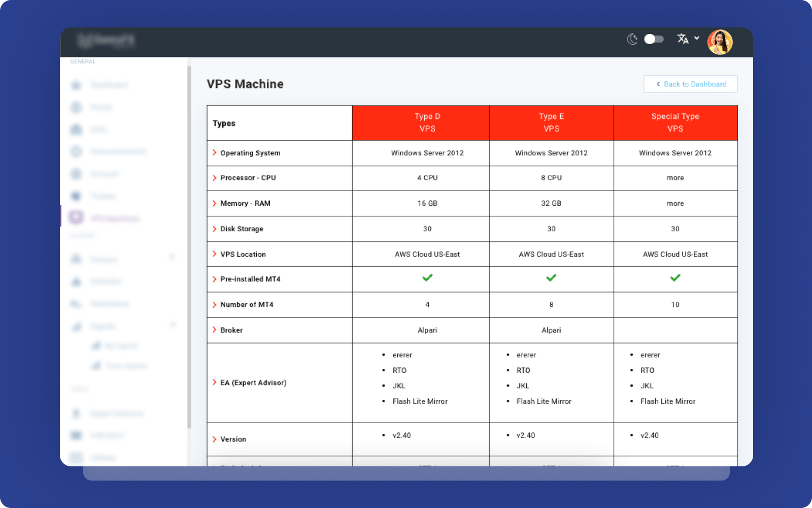Select the highlighted purple VPS Machines sidebar icon
The height and width of the screenshot is (508, 812).
(76, 217)
